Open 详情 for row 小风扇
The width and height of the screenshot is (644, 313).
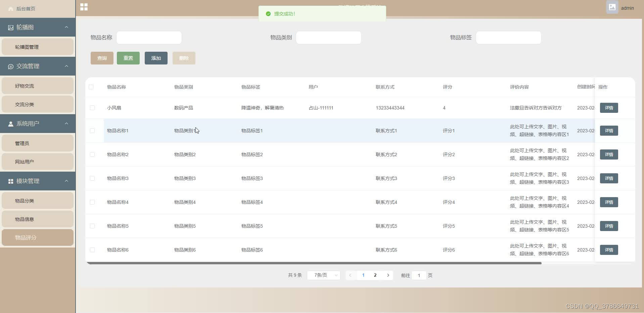tap(609, 108)
